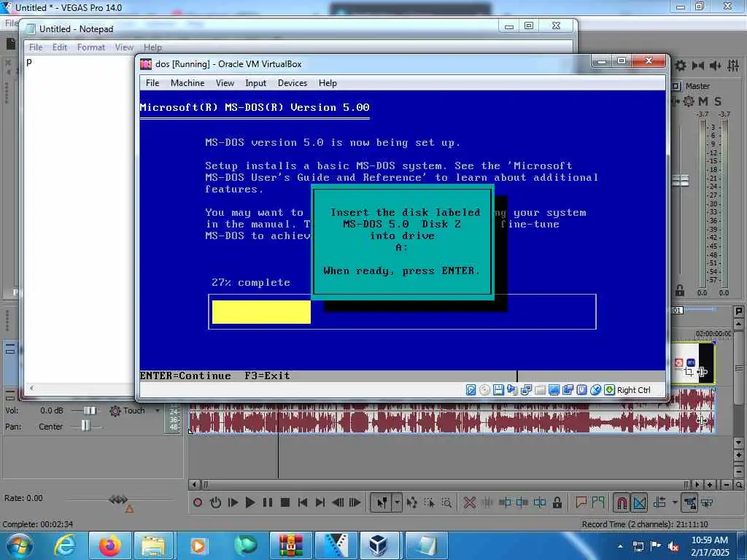Screen dimensions: 747x560
Task: Select the Zoom Edit tool
Action: (x=447, y=502)
